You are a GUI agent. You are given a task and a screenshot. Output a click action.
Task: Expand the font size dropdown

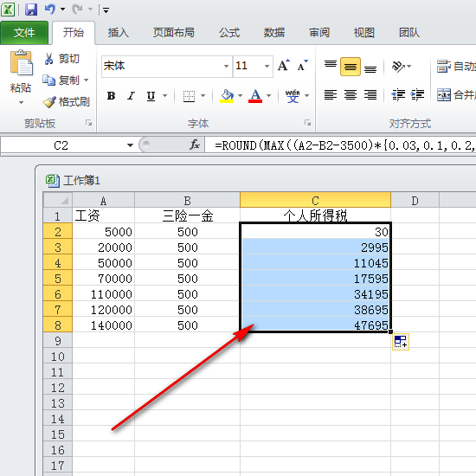point(267,66)
